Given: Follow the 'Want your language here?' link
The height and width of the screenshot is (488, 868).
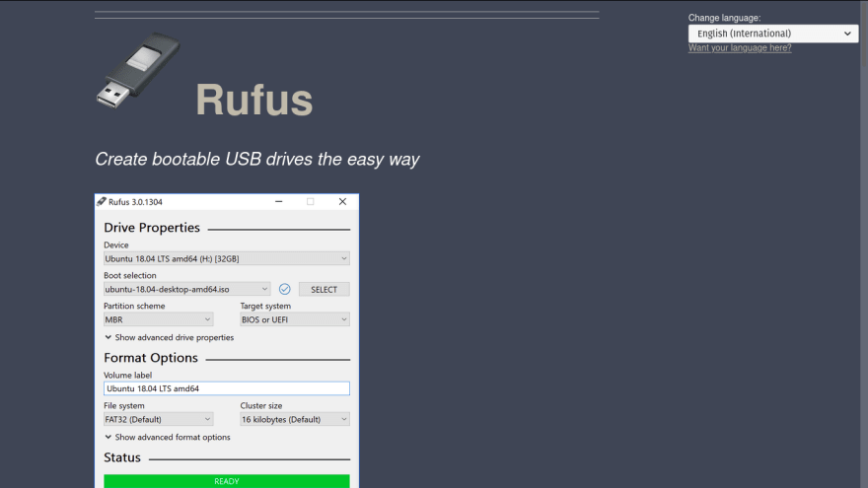Looking at the screenshot, I should pyautogui.click(x=740, y=48).
